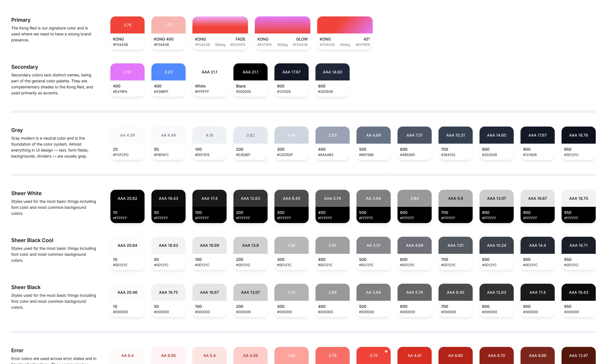The width and height of the screenshot is (607, 364).
Task: Select Sheer White 50 swatch AAA 19.43
Action: [168, 206]
